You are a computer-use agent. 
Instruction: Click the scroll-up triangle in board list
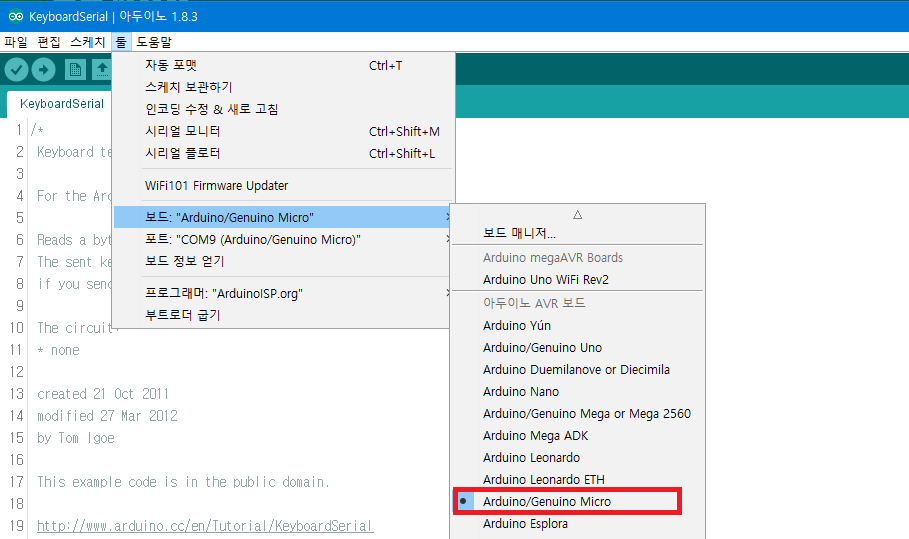click(577, 214)
